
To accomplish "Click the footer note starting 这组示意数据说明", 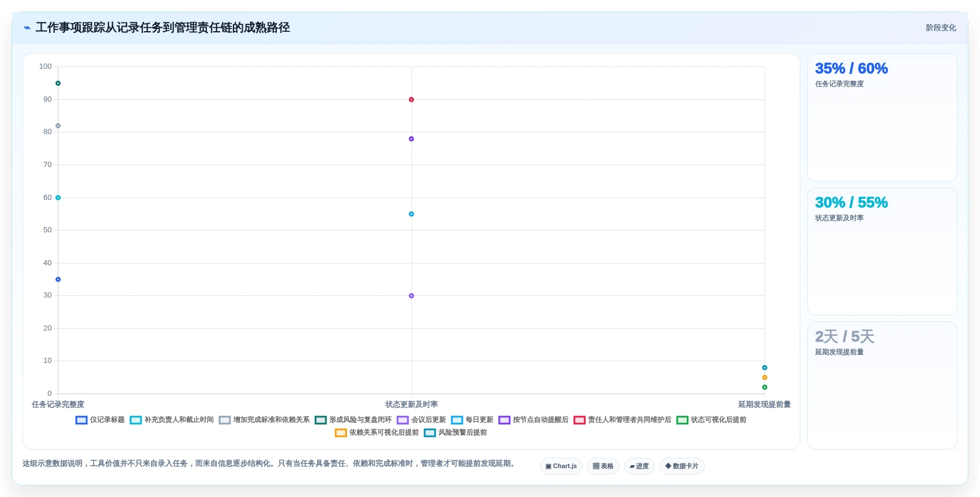I will [x=269, y=463].
